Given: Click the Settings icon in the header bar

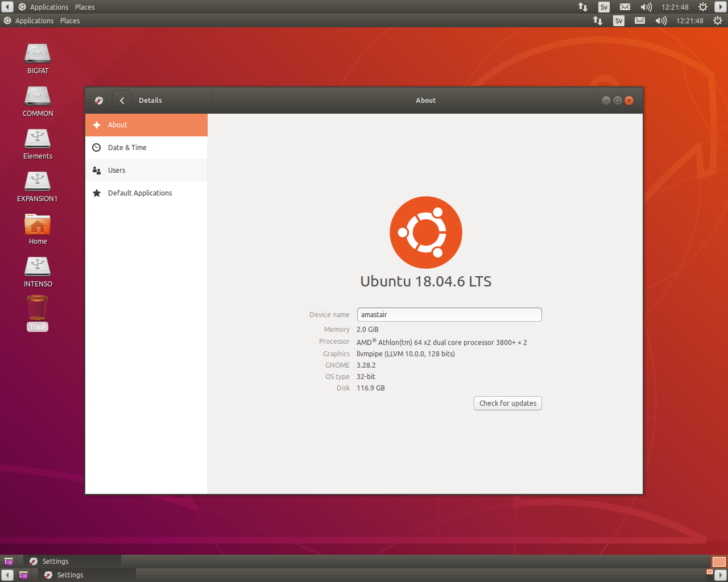Looking at the screenshot, I should tap(99, 101).
